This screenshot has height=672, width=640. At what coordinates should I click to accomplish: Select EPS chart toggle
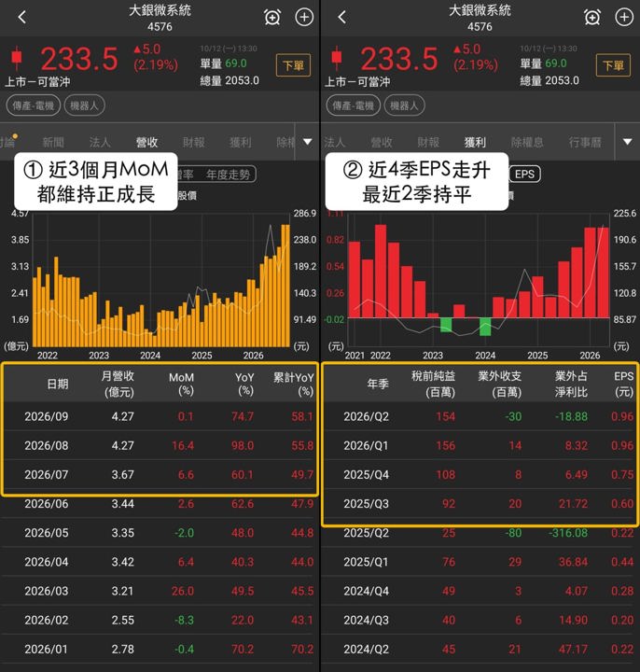tap(524, 174)
